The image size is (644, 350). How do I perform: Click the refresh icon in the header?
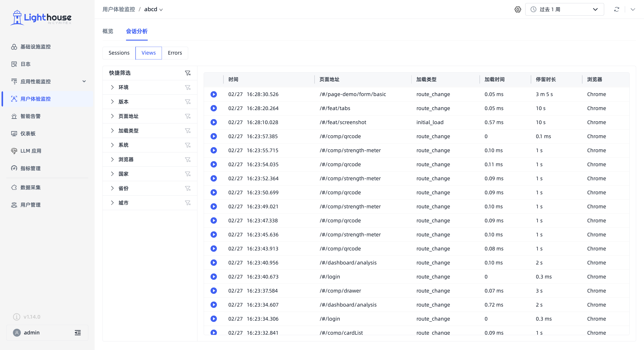pyautogui.click(x=616, y=9)
